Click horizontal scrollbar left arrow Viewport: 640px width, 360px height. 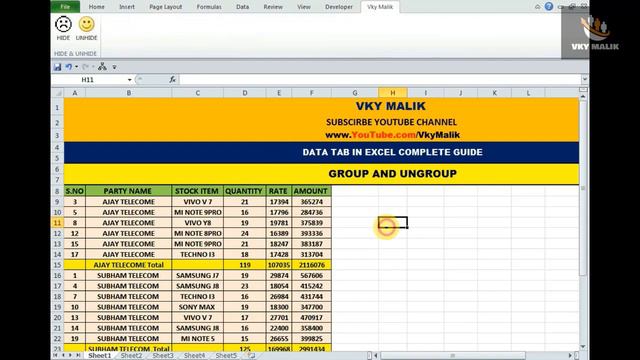tap(376, 356)
